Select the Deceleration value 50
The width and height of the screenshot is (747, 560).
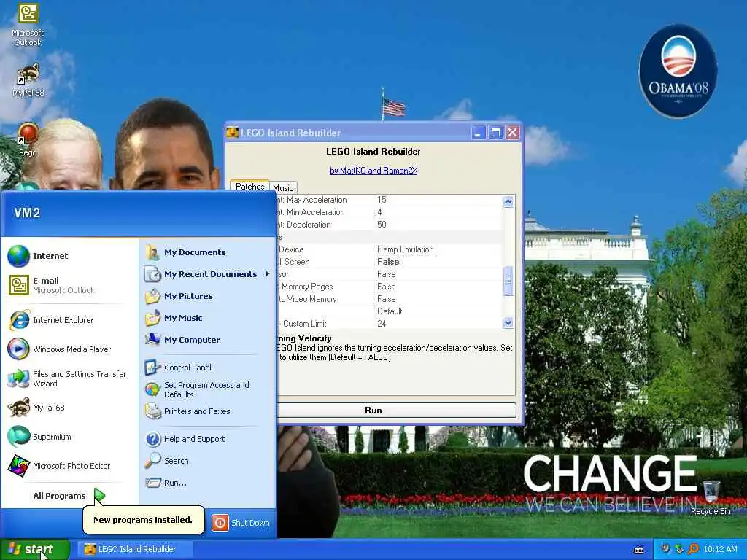[x=382, y=225]
